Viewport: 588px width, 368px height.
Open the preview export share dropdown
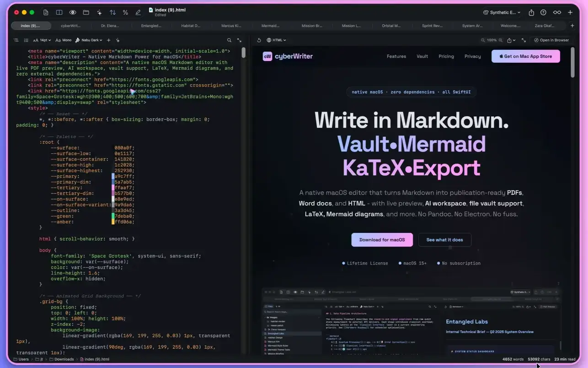pyautogui.click(x=511, y=40)
